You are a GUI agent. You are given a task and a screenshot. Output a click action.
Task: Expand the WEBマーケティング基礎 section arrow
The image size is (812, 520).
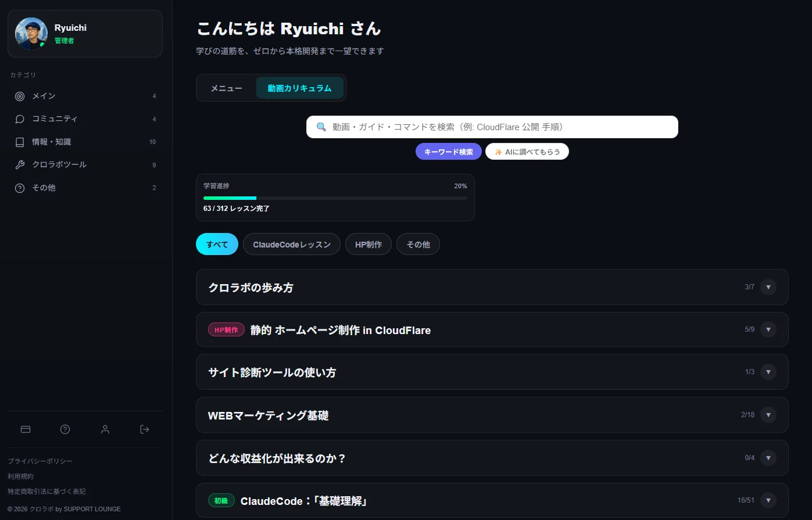768,415
